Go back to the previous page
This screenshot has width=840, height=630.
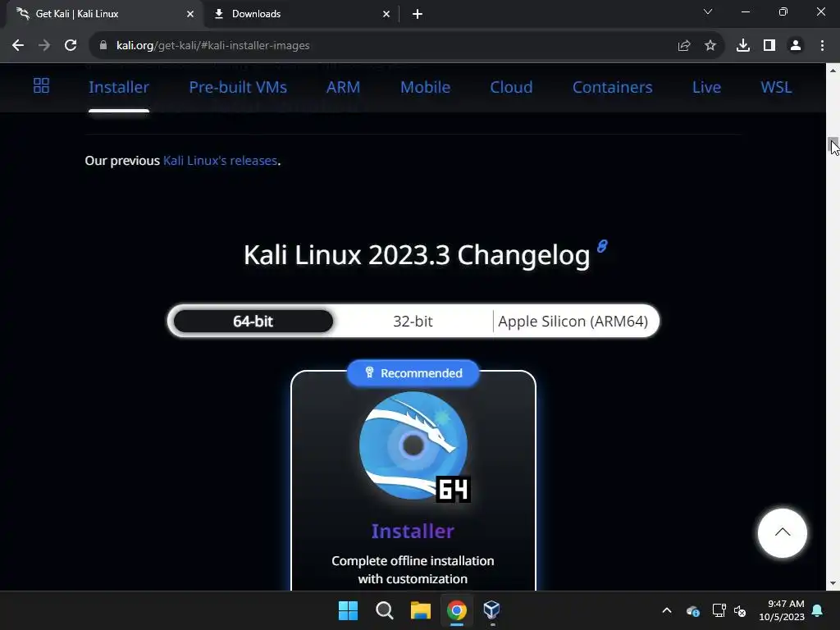click(x=18, y=46)
